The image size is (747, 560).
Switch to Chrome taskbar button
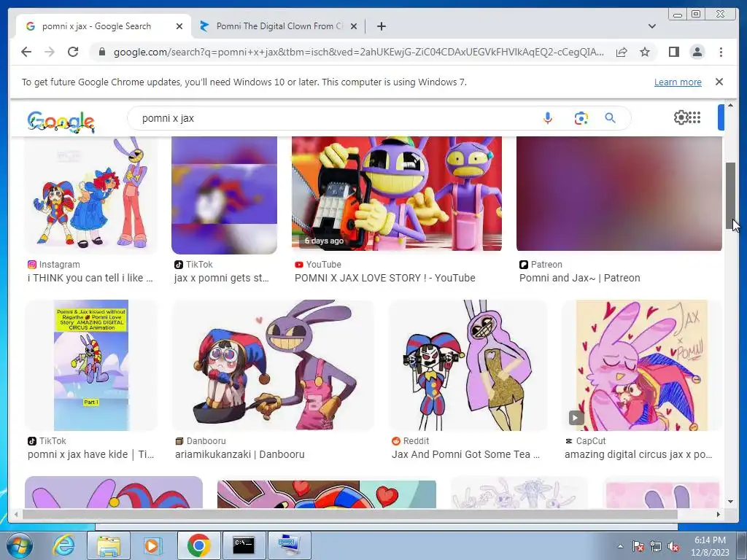coord(198,545)
